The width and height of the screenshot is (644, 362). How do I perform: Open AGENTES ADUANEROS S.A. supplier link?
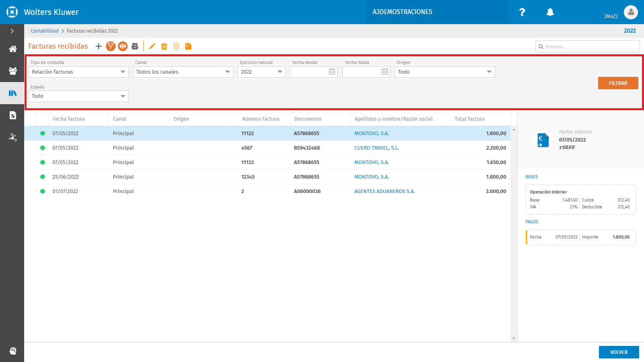[384, 191]
